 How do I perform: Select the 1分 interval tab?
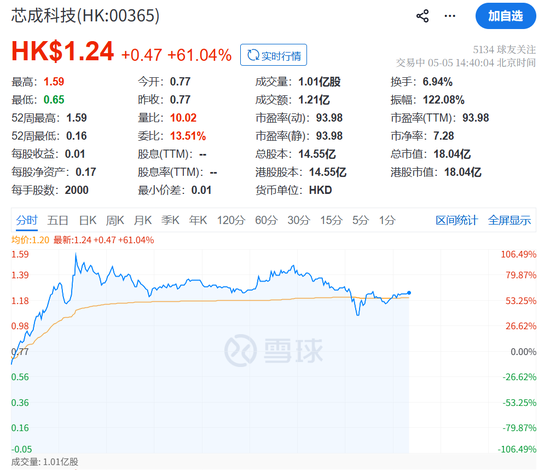coord(387,220)
